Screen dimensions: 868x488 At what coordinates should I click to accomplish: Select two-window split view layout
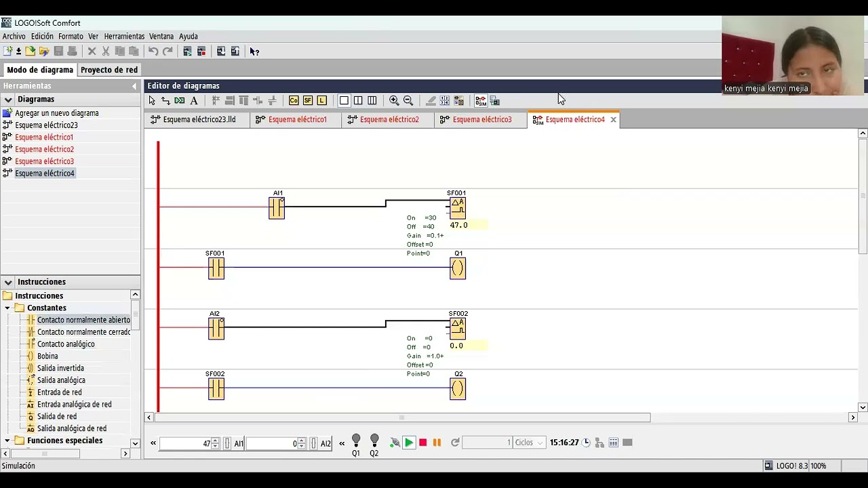click(358, 100)
